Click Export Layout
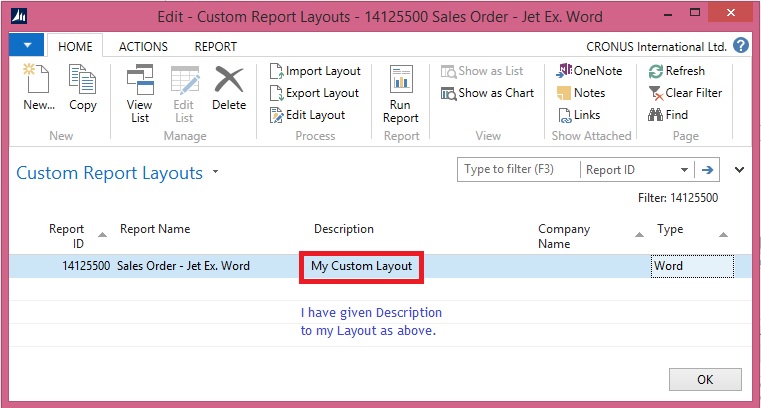 point(314,93)
